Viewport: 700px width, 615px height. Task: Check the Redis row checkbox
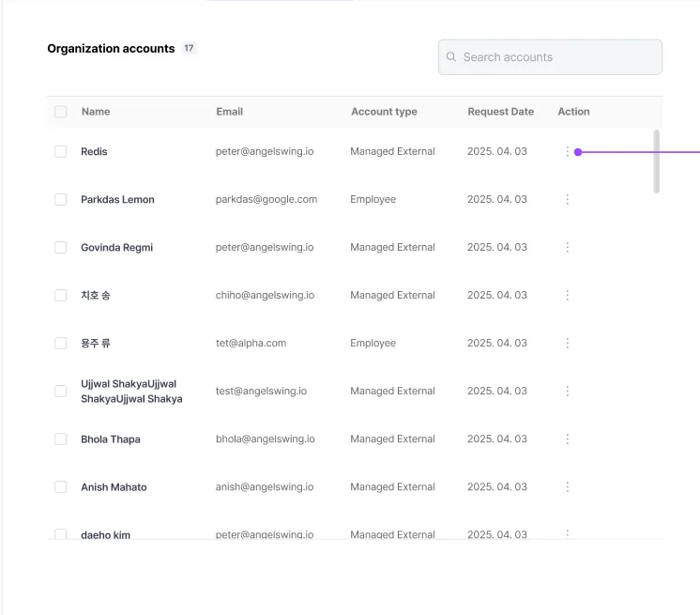[61, 152]
